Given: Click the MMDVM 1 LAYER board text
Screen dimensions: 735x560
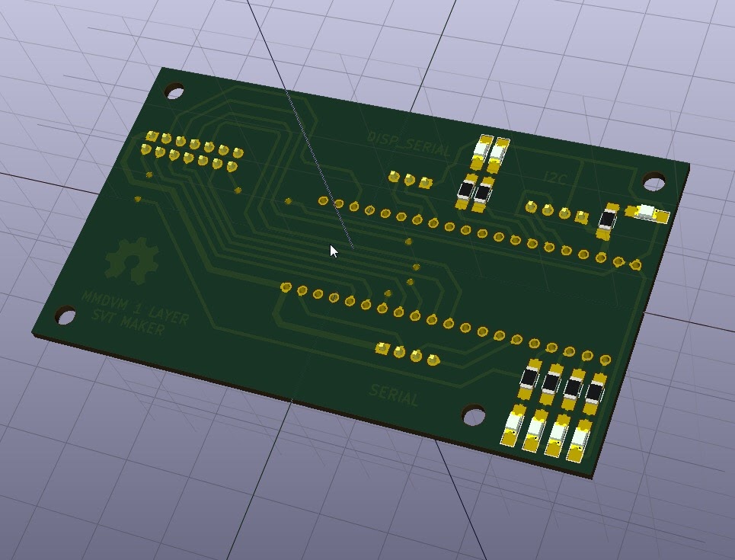Looking at the screenshot, I should tap(135, 308).
